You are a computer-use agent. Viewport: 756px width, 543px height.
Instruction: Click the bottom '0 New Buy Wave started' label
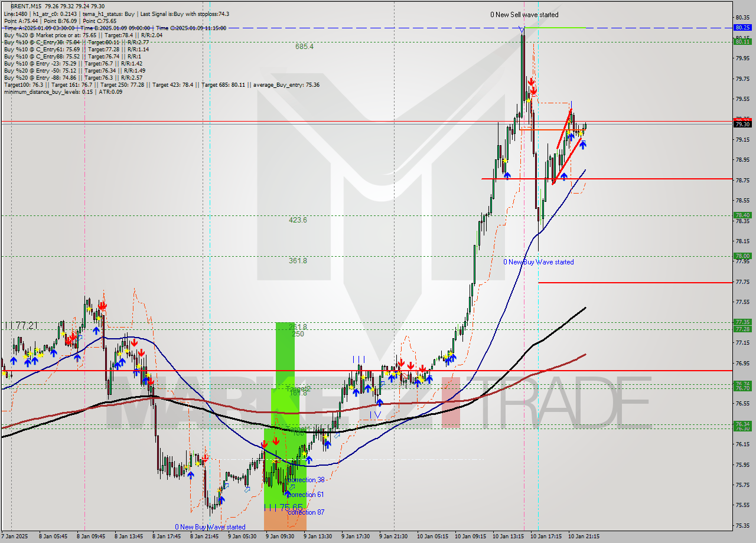click(210, 527)
